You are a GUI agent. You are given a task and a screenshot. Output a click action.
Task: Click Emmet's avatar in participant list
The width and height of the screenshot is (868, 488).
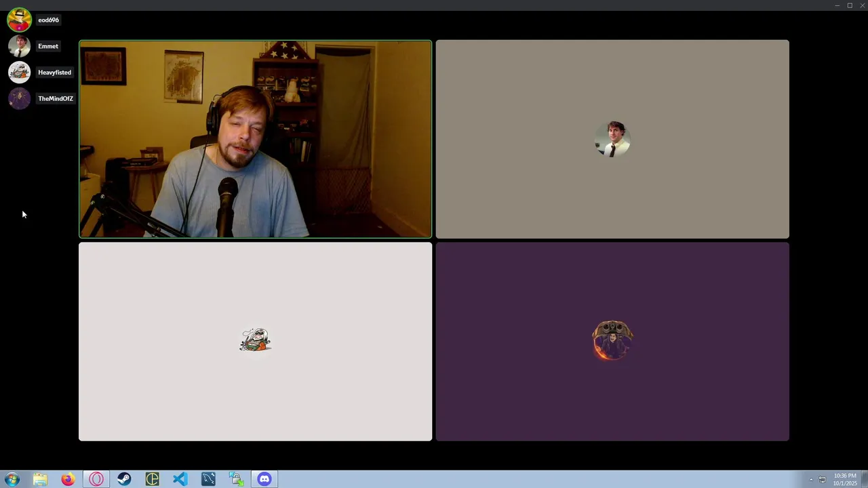[x=19, y=46]
